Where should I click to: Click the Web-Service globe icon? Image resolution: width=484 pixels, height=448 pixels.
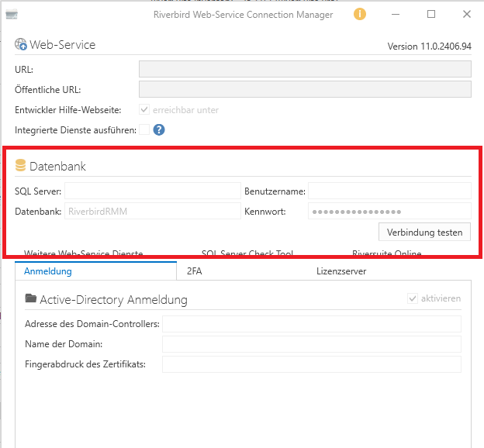pyautogui.click(x=21, y=45)
